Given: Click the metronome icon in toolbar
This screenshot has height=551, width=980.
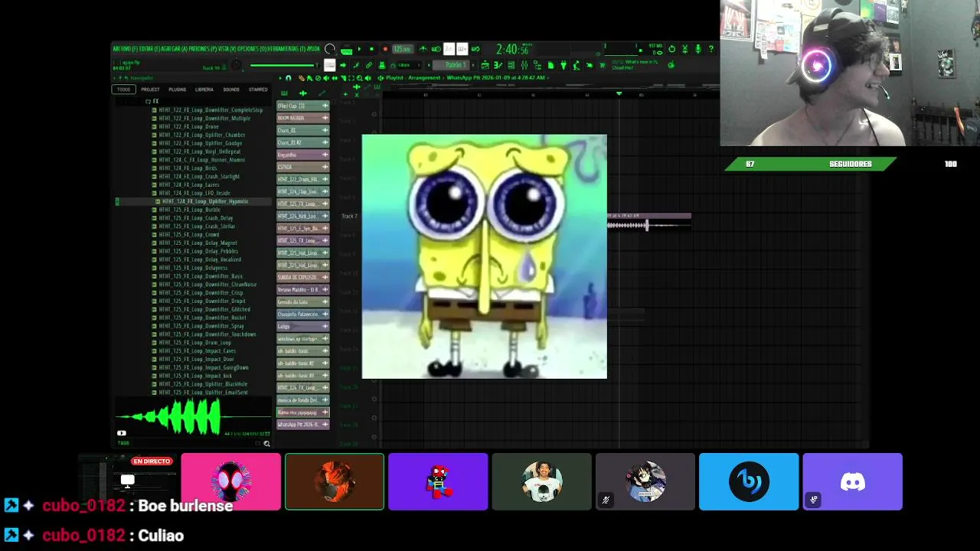Looking at the screenshot, I should pos(423,49).
